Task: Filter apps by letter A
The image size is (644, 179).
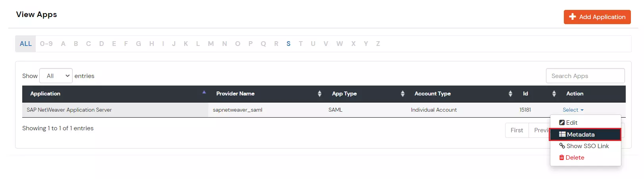Action: (x=63, y=44)
